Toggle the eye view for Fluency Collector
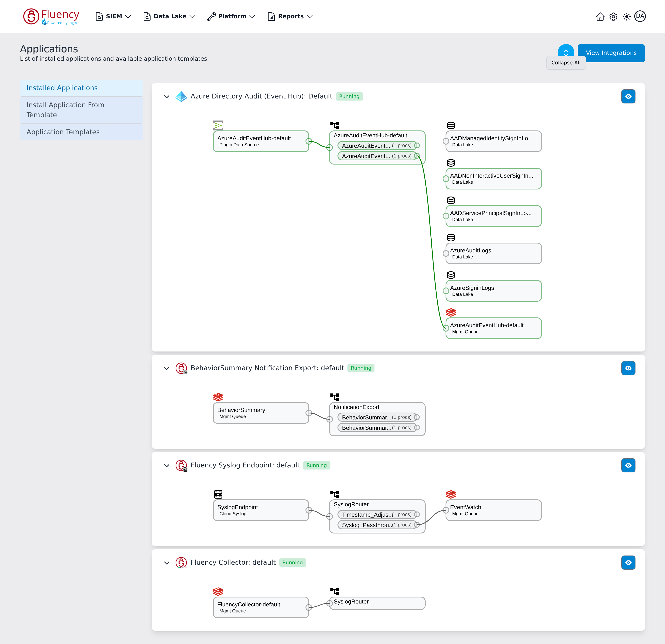This screenshot has height=644, width=665. pyautogui.click(x=628, y=563)
